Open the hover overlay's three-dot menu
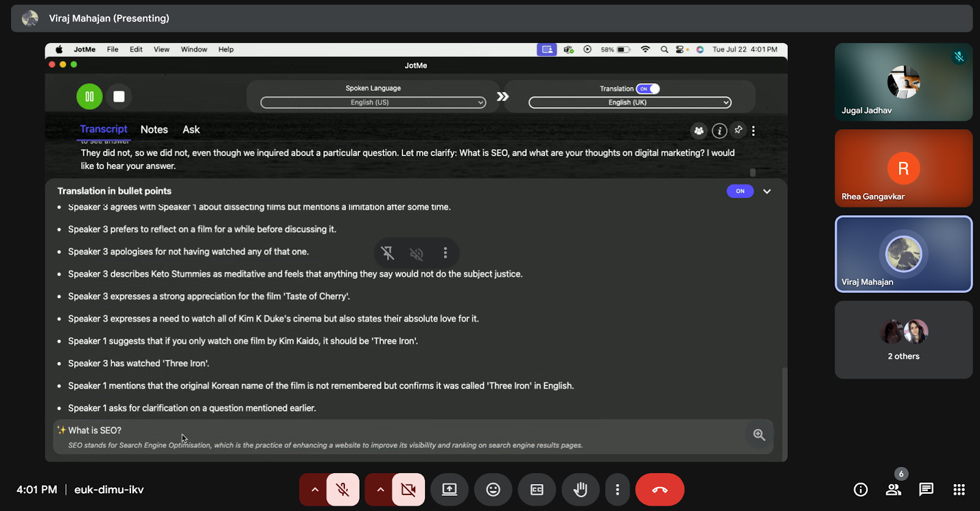980x511 pixels. (x=445, y=253)
